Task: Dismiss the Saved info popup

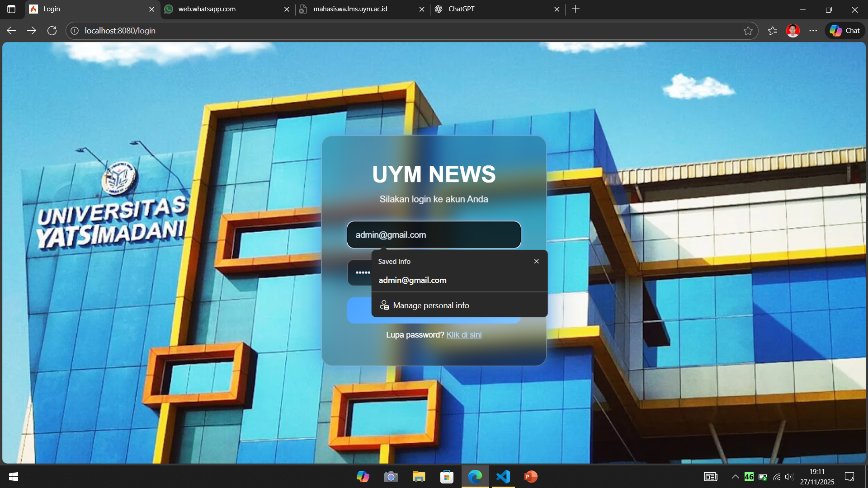Action: 536,261
